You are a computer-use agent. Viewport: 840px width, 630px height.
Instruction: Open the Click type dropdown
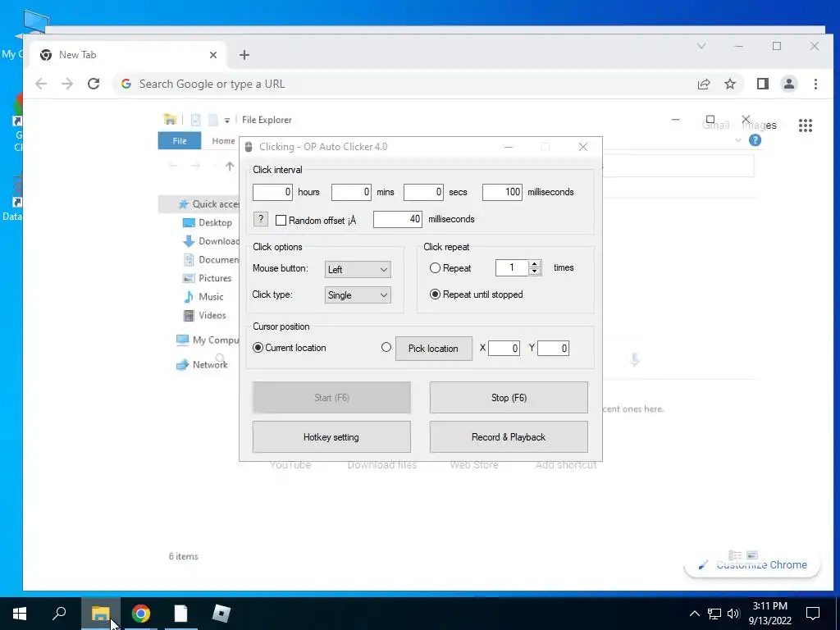point(358,295)
